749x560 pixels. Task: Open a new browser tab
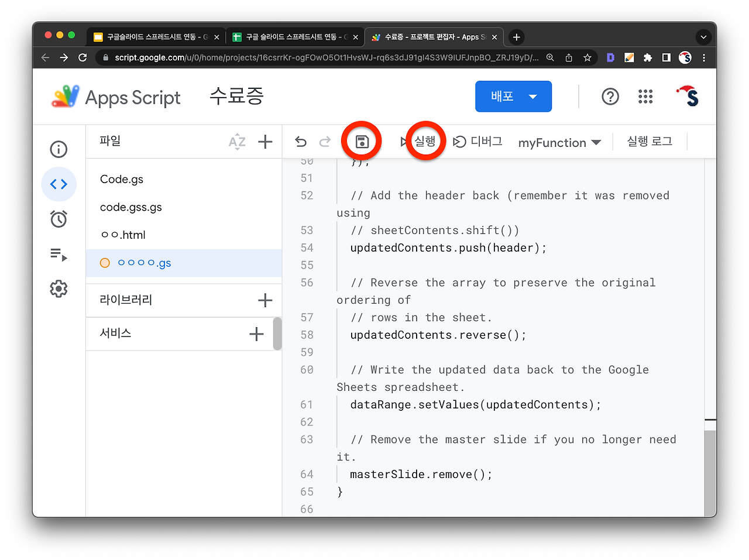point(516,37)
